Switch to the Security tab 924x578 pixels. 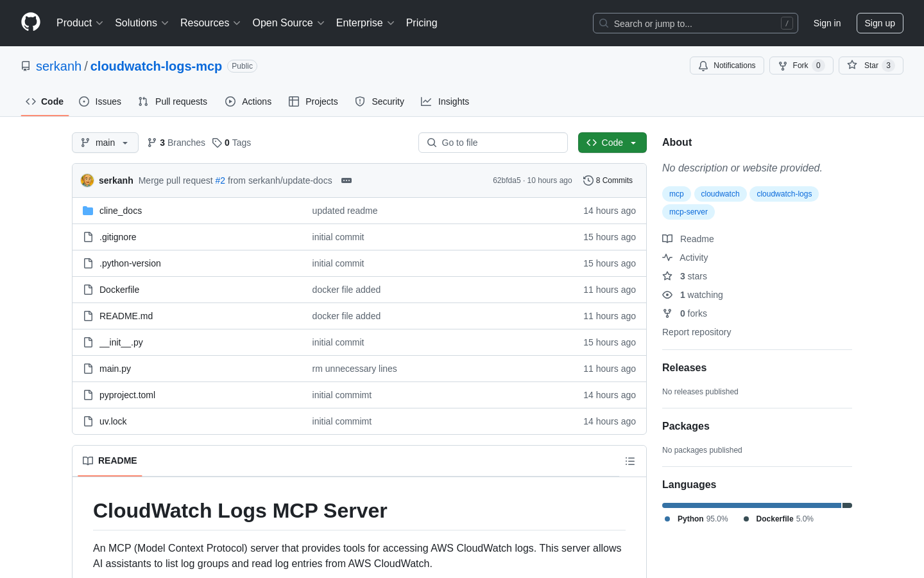[380, 101]
